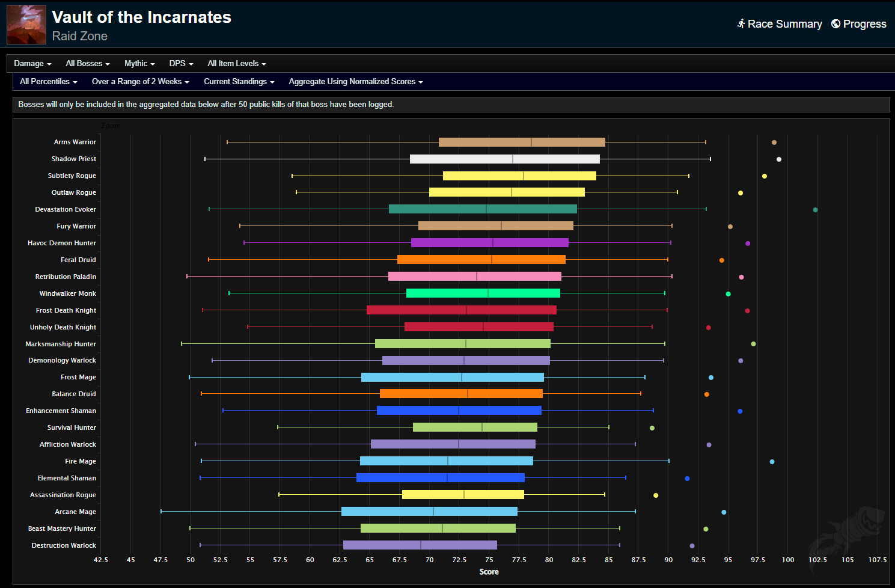895x588 pixels.
Task: Click the Frost Mage label
Action: (78, 377)
